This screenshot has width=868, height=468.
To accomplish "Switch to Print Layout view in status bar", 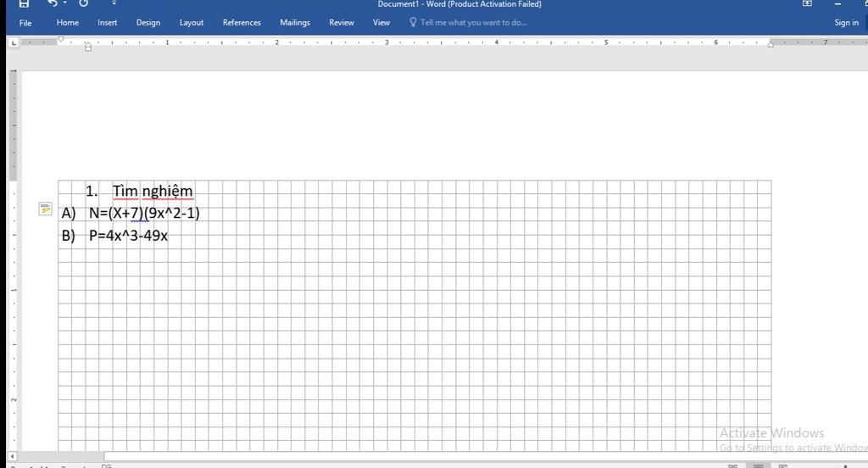I will pyautogui.click(x=759, y=466).
